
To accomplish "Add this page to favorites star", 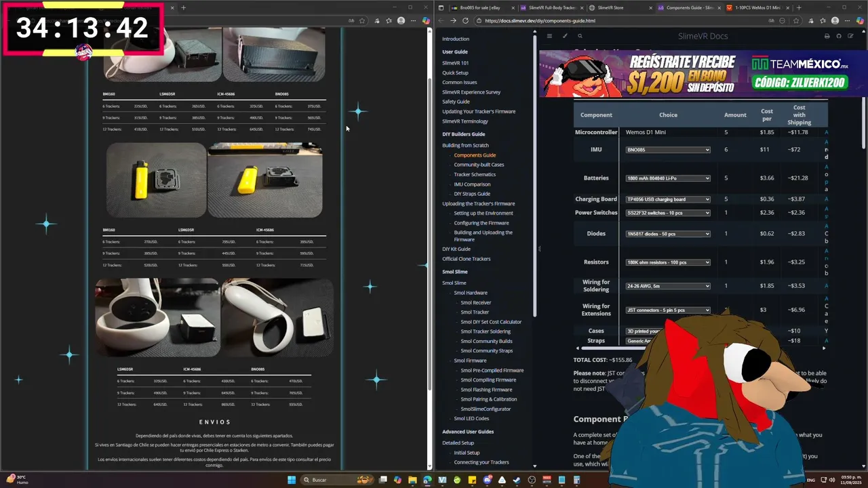I will (796, 20).
